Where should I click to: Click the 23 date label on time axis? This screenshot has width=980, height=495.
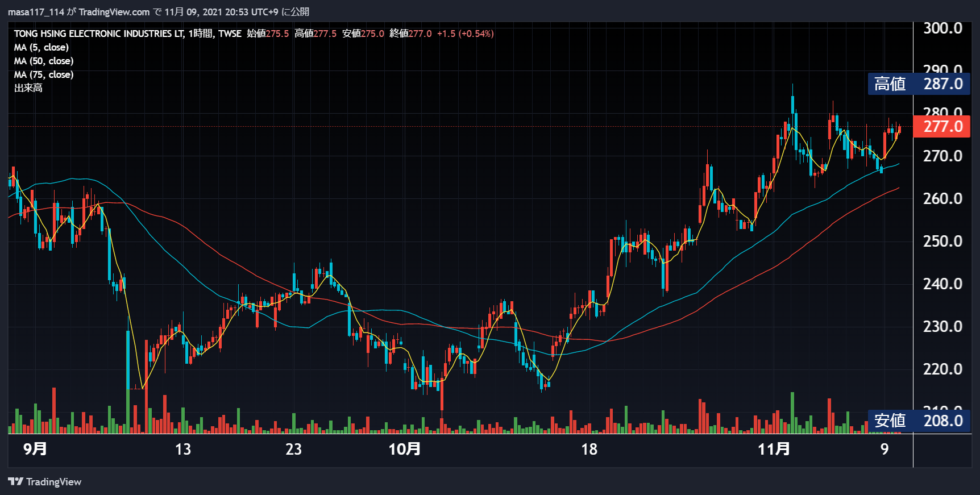pos(293,449)
